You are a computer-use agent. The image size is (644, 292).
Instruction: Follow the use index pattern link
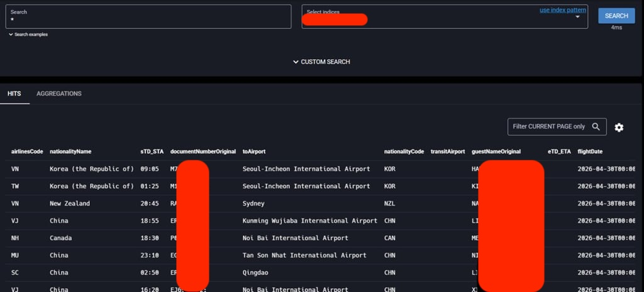pos(563,10)
